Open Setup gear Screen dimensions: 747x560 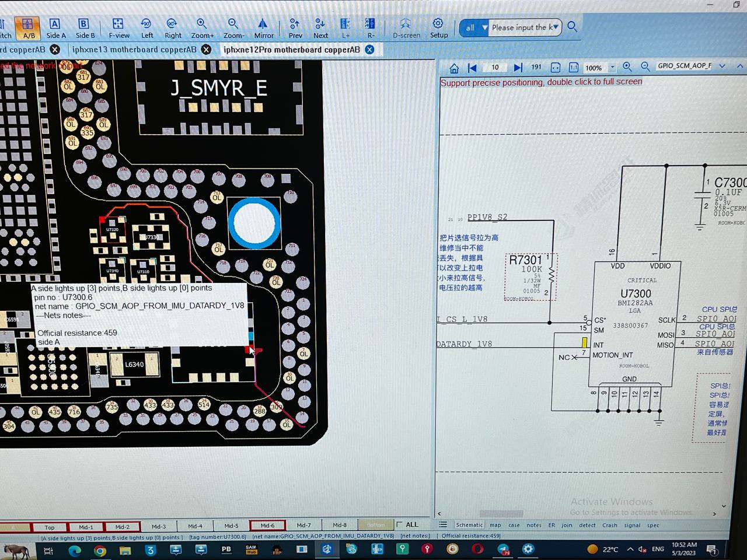tap(438, 28)
